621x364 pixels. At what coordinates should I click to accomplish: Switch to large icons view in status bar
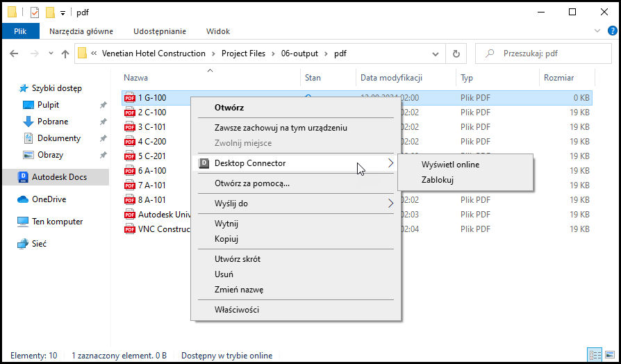(x=611, y=355)
